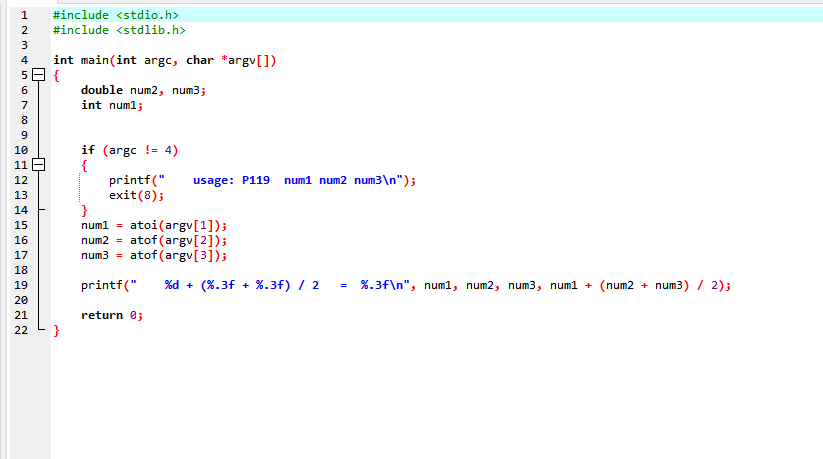
Task: Place cursor on '#include <stdlib.h>' line
Action: coord(119,30)
